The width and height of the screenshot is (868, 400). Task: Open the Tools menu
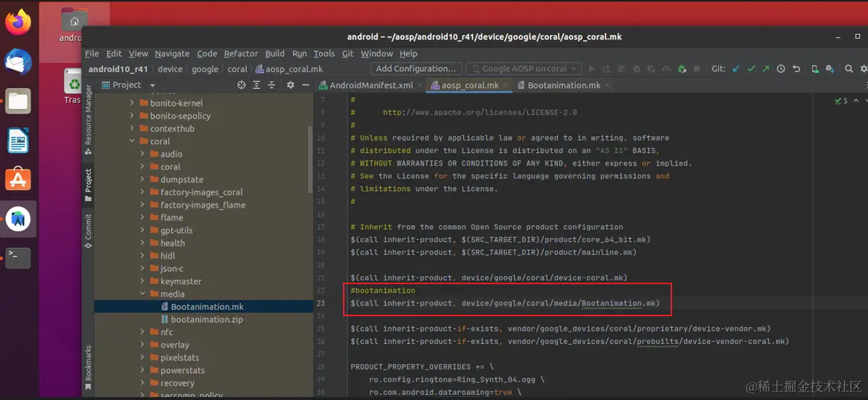click(x=324, y=54)
